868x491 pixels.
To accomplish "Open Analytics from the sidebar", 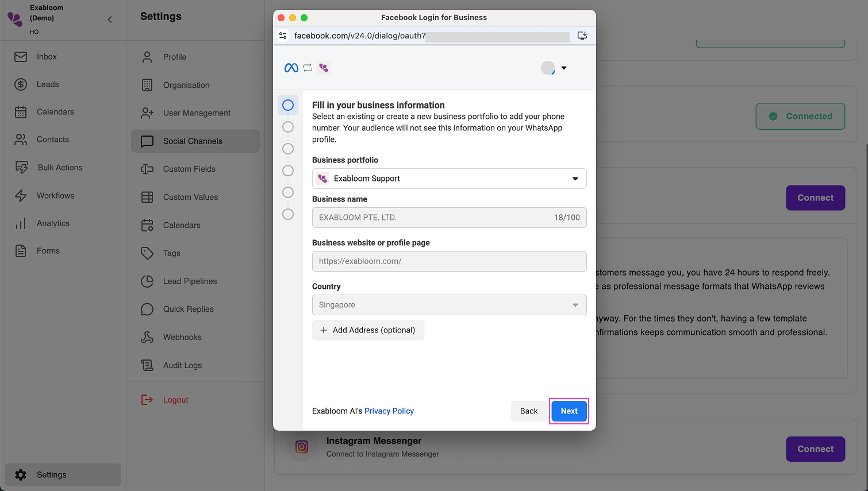I will (x=53, y=223).
